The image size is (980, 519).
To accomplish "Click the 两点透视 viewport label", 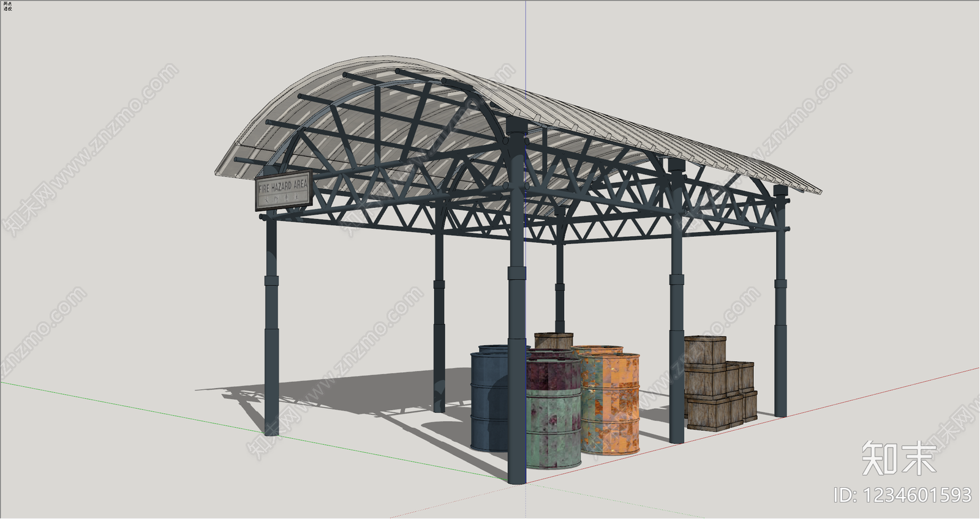I will coord(7,6).
